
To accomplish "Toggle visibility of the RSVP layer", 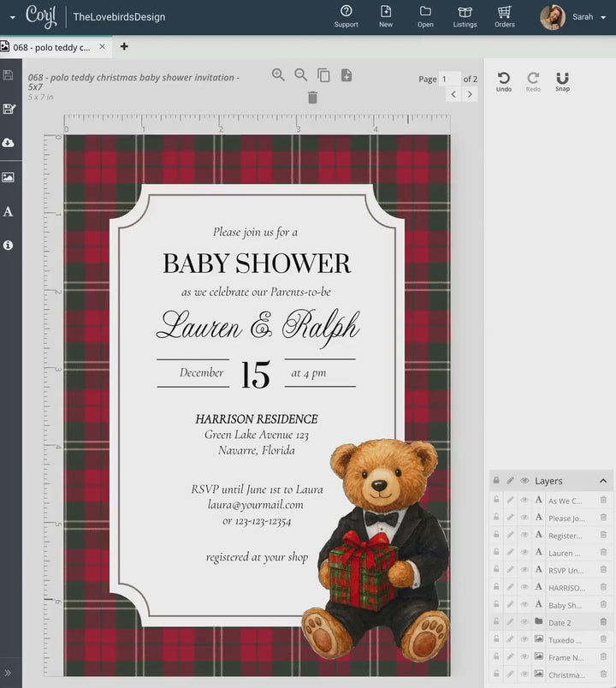I will pos(524,570).
